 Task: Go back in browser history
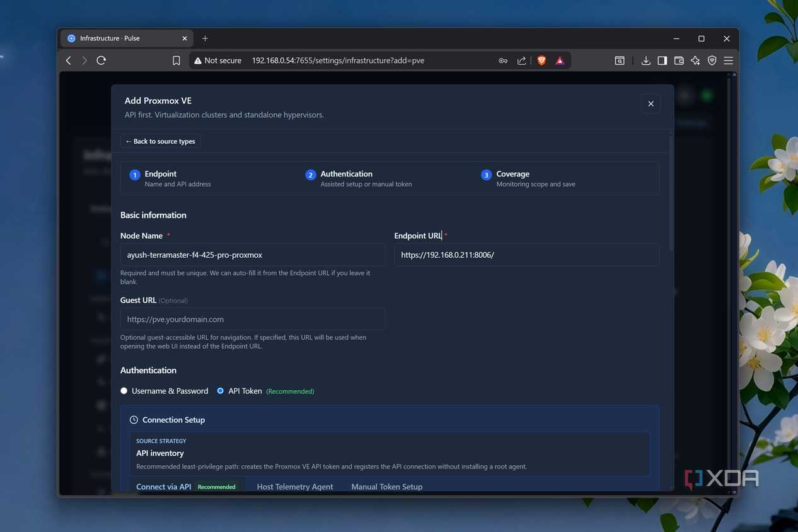tap(69, 61)
